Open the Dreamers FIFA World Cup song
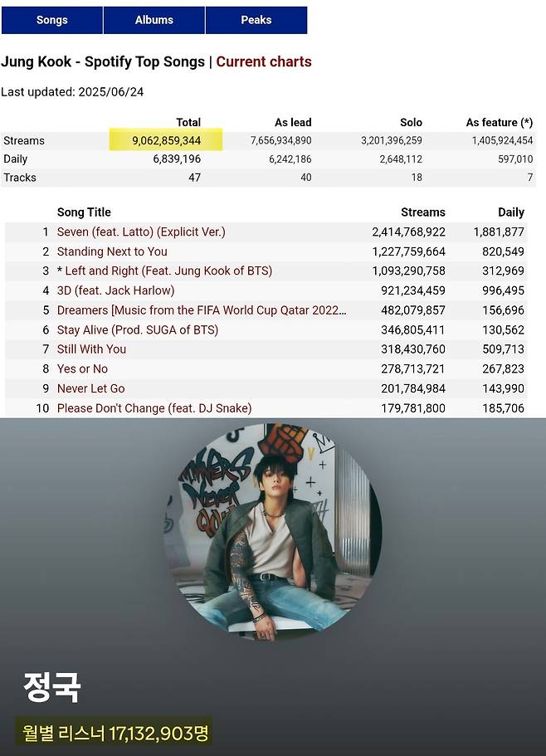 pyautogui.click(x=202, y=310)
